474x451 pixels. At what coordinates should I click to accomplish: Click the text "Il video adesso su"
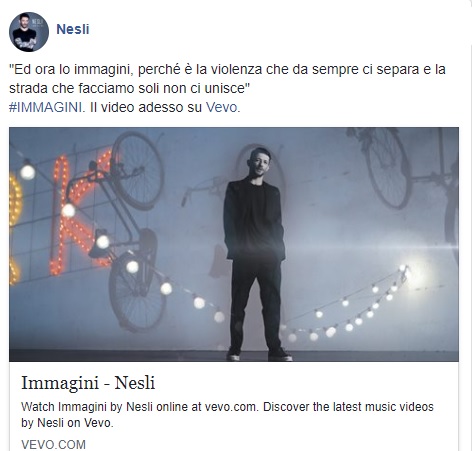146,108
